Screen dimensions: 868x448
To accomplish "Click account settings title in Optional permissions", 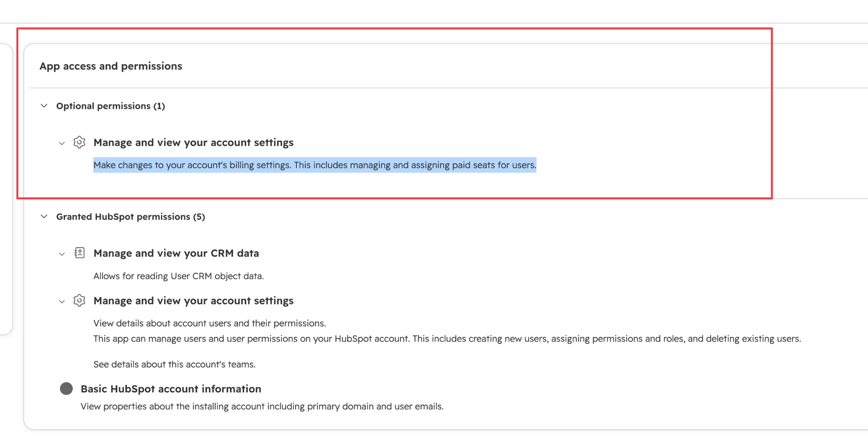I will [194, 142].
